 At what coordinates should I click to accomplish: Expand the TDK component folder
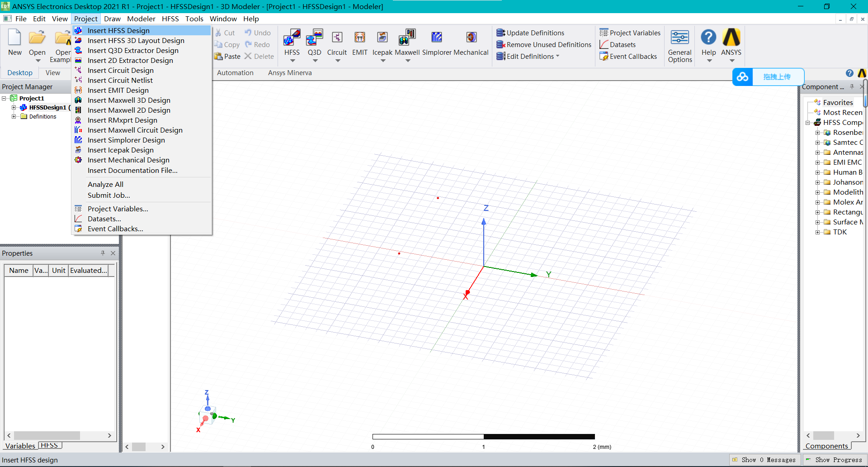point(817,232)
